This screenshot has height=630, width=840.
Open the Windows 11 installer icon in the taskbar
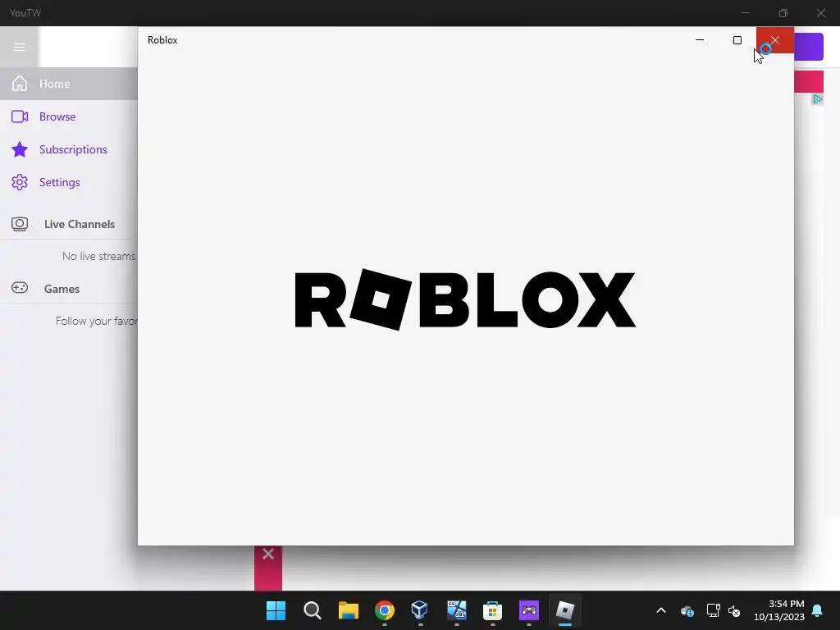tap(456, 610)
